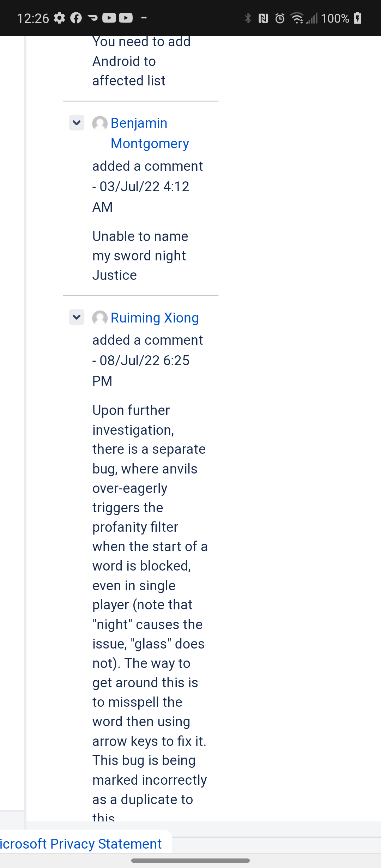This screenshot has width=381, height=868.
Task: Tap the NFC status icon
Action: point(263,18)
